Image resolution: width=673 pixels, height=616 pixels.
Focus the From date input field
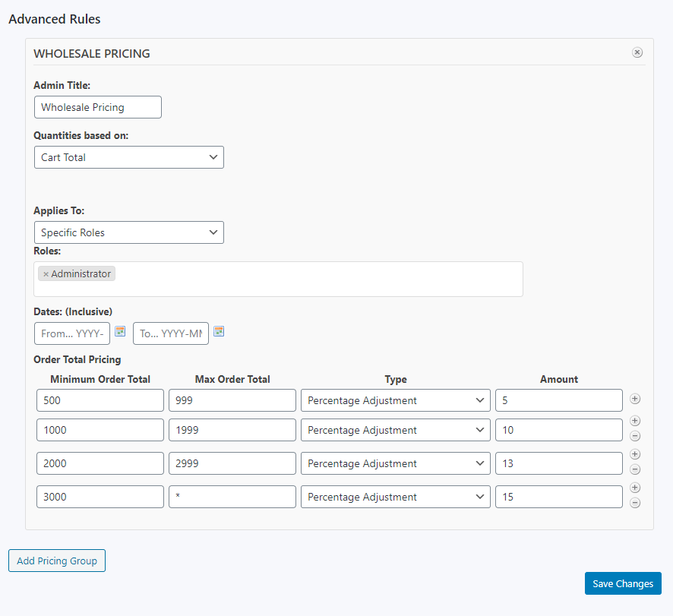72,333
